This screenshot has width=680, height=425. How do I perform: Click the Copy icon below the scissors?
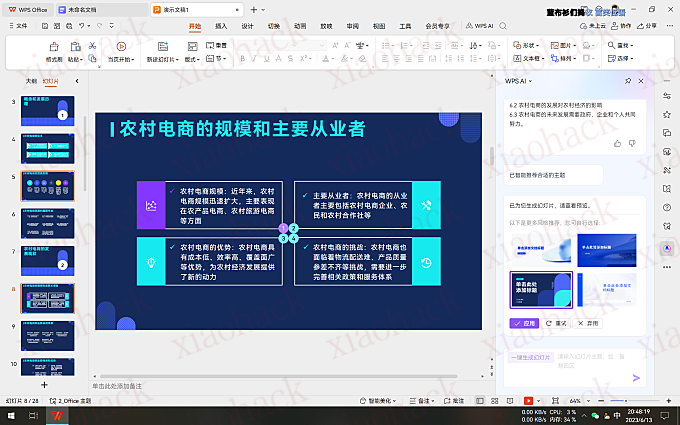92,58
